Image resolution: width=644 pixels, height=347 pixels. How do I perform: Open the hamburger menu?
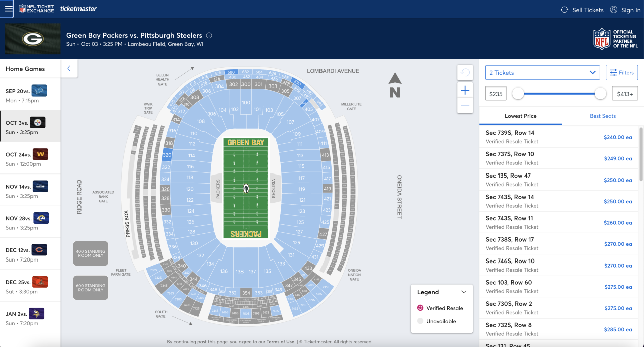pos(9,9)
